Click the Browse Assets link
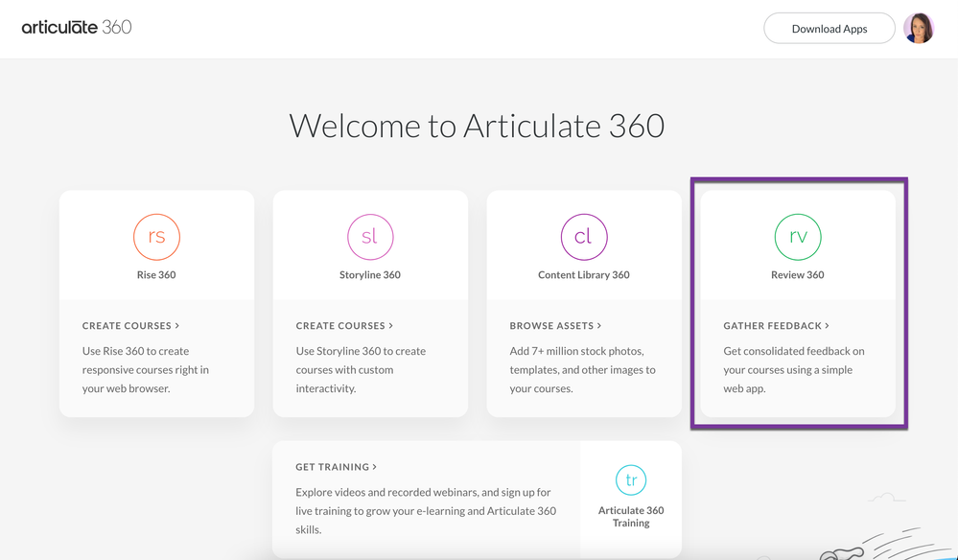 [555, 326]
